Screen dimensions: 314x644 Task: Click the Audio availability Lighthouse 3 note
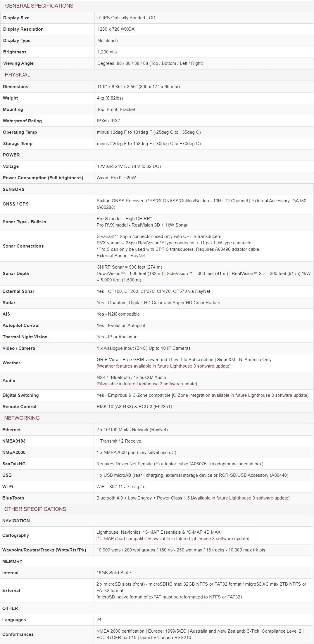coord(147,384)
